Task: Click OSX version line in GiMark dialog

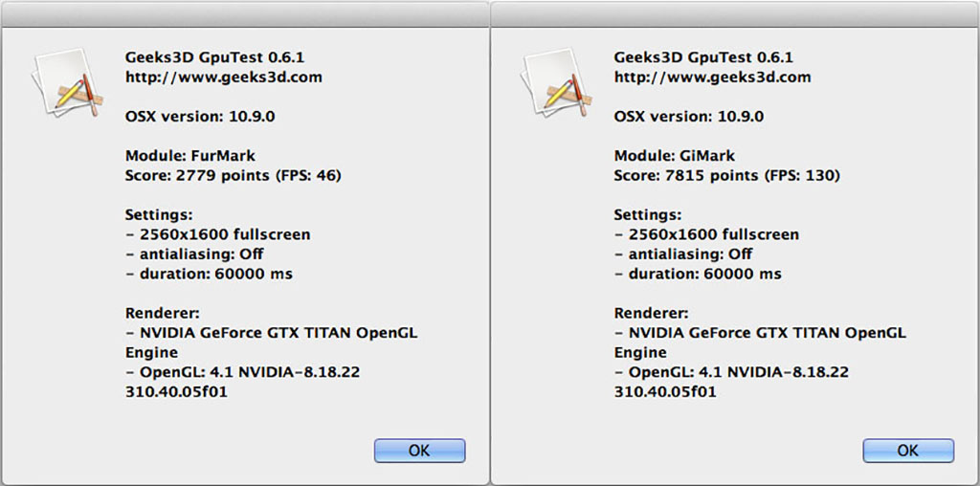Action: (689, 117)
